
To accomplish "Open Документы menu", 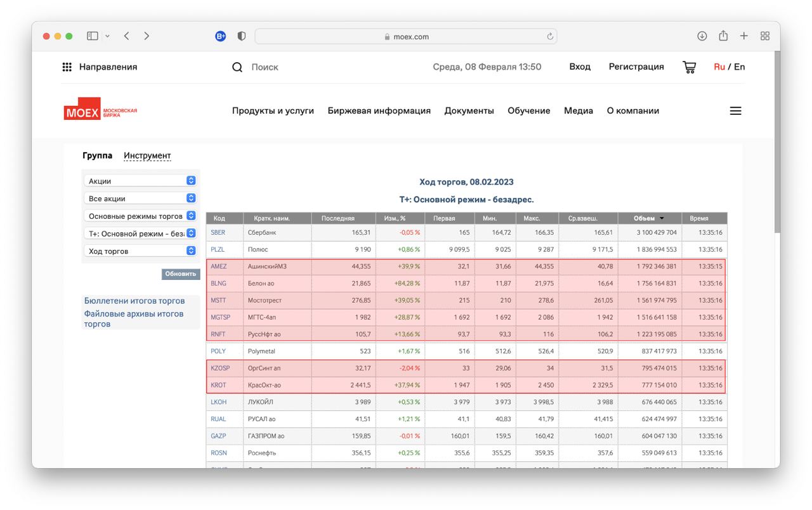I will point(469,110).
